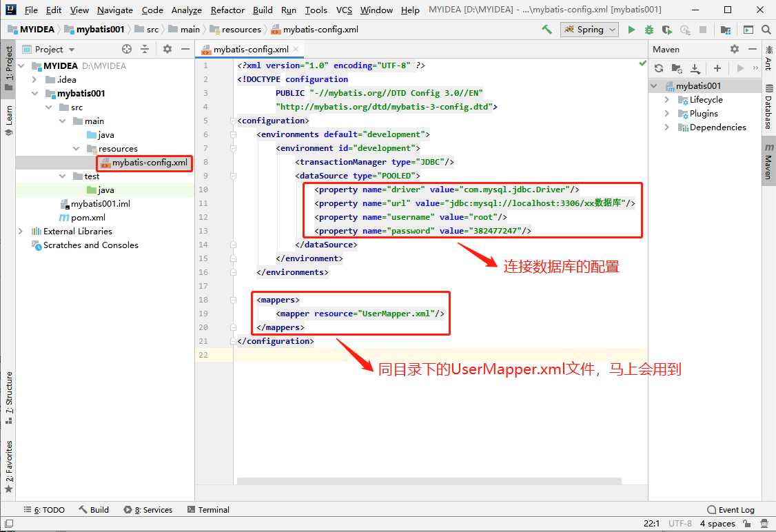The width and height of the screenshot is (776, 532).
Task: Toggle read-only lock icon in status bar
Action: [x=747, y=523]
